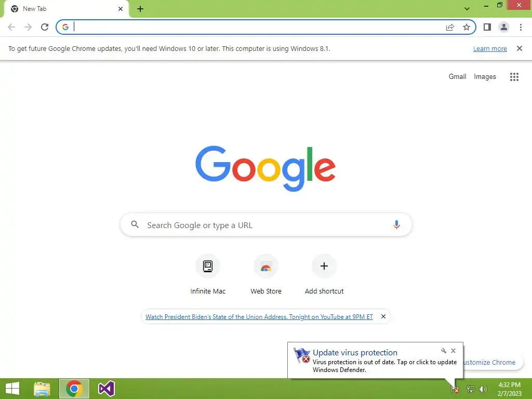This screenshot has height=399, width=532.
Task: Select the New Tab tab
Action: [x=66, y=9]
